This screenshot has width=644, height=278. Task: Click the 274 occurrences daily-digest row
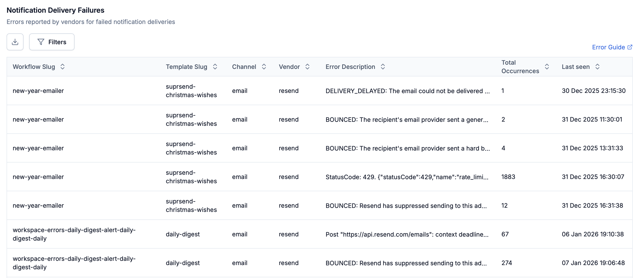(x=507, y=263)
